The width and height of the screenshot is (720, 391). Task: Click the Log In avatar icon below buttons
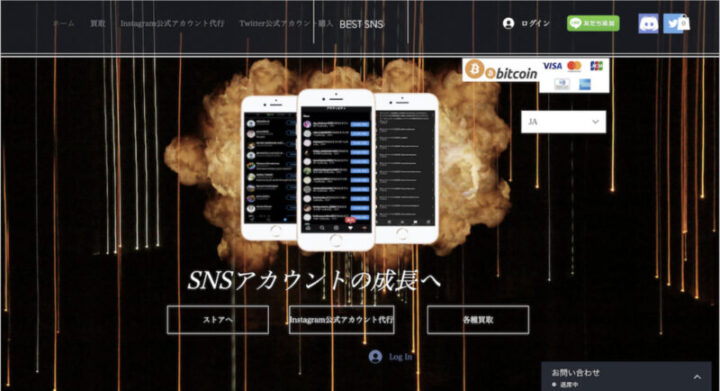click(x=375, y=357)
